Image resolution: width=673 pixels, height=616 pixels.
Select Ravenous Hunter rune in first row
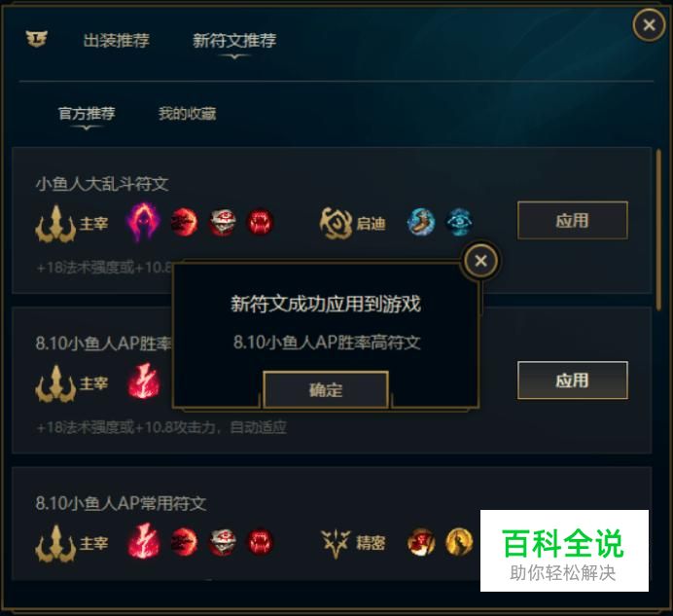click(260, 222)
